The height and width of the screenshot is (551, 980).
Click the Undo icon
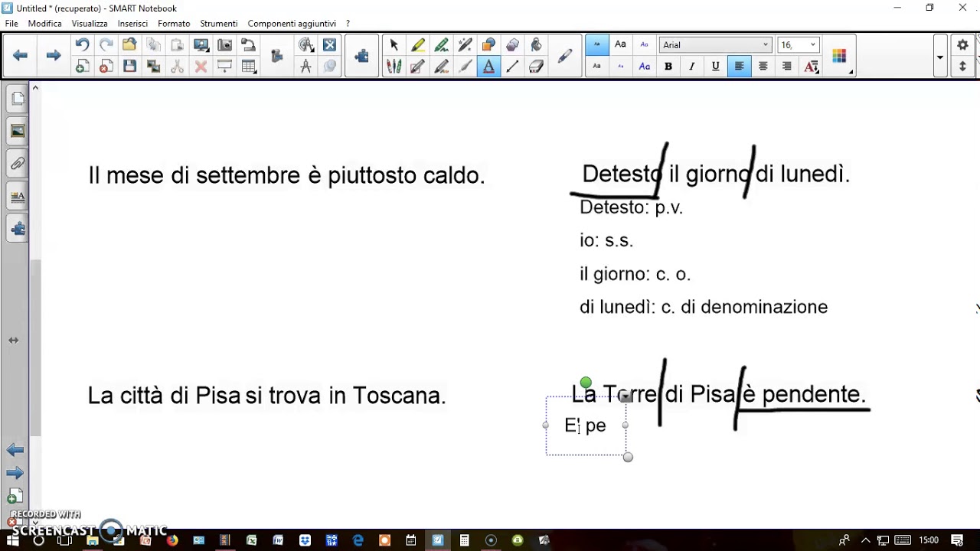coord(82,45)
